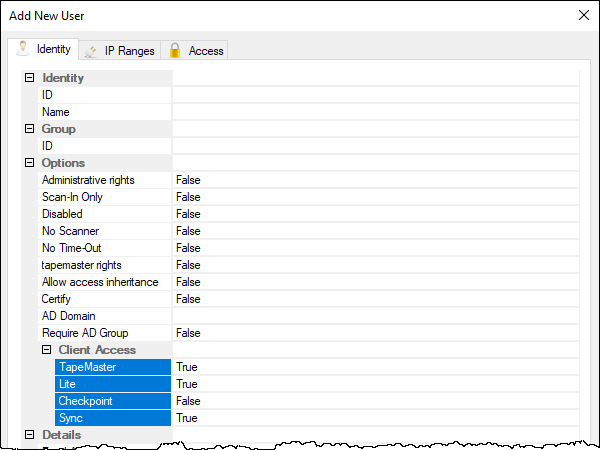Click the user icon on Identity tab
The height and width of the screenshot is (450, 600).
point(23,49)
